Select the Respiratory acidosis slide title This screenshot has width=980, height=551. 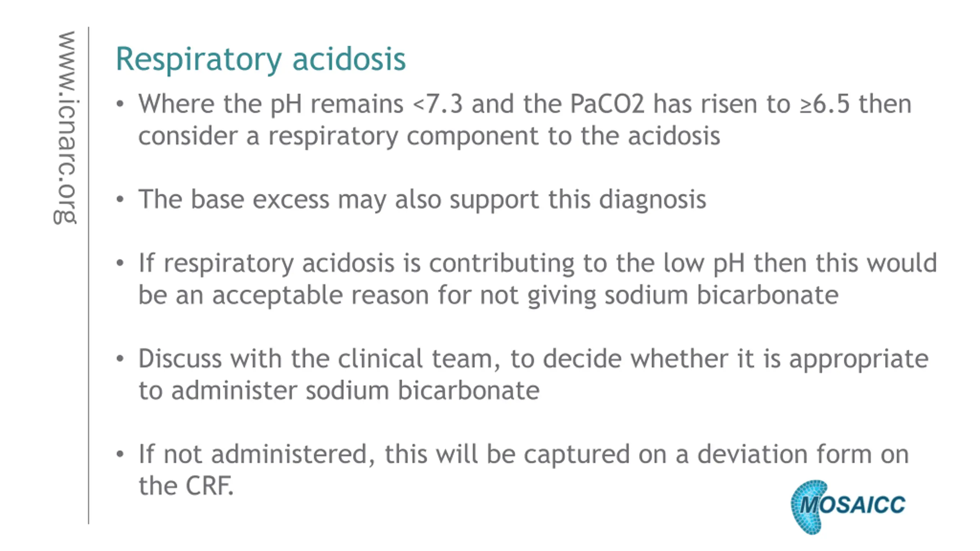coord(261,60)
